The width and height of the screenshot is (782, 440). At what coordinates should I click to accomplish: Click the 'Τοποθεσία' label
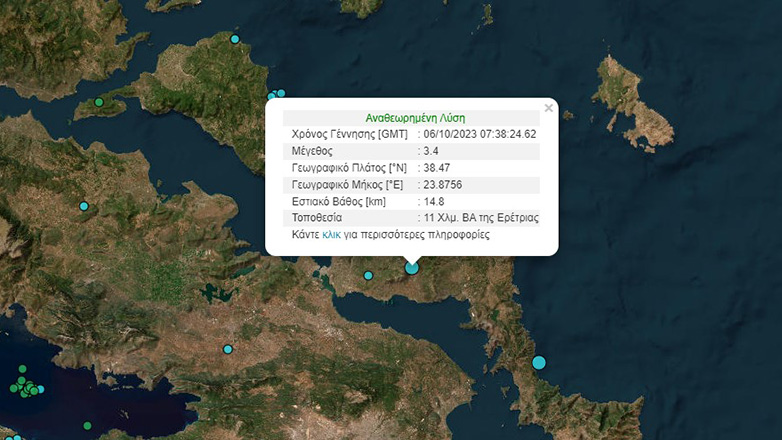point(317,218)
